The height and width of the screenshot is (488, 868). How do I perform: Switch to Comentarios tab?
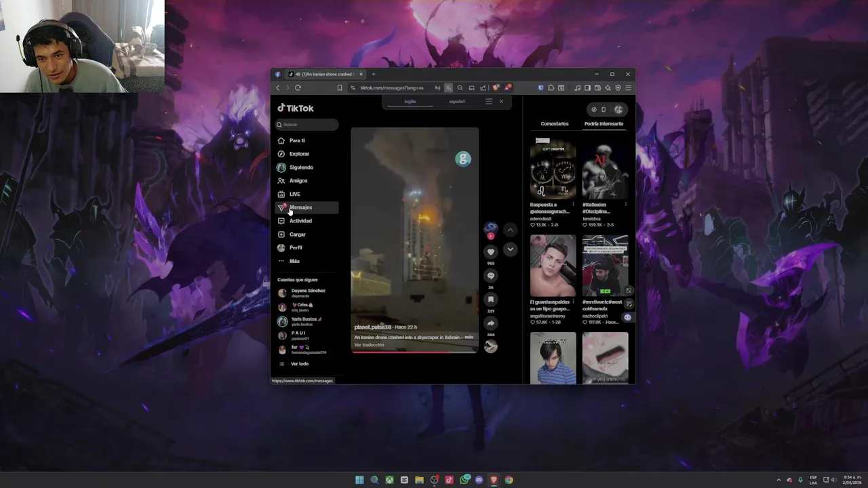[x=555, y=124]
